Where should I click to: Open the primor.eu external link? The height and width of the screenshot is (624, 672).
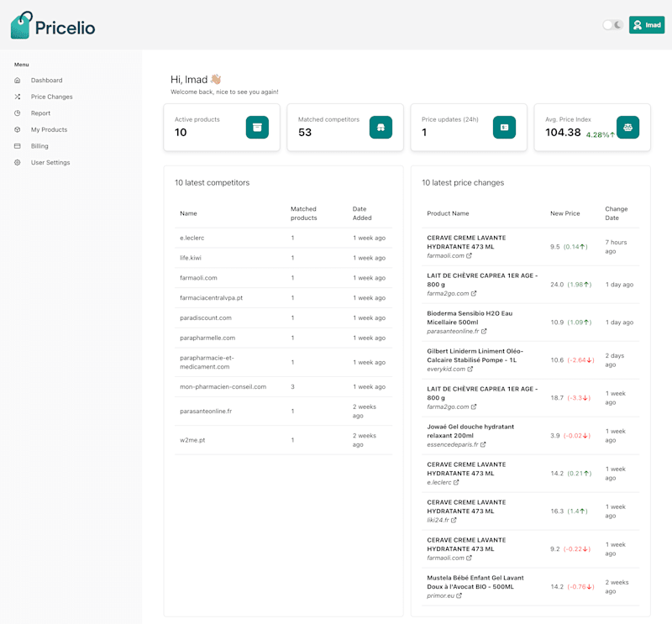point(444,595)
